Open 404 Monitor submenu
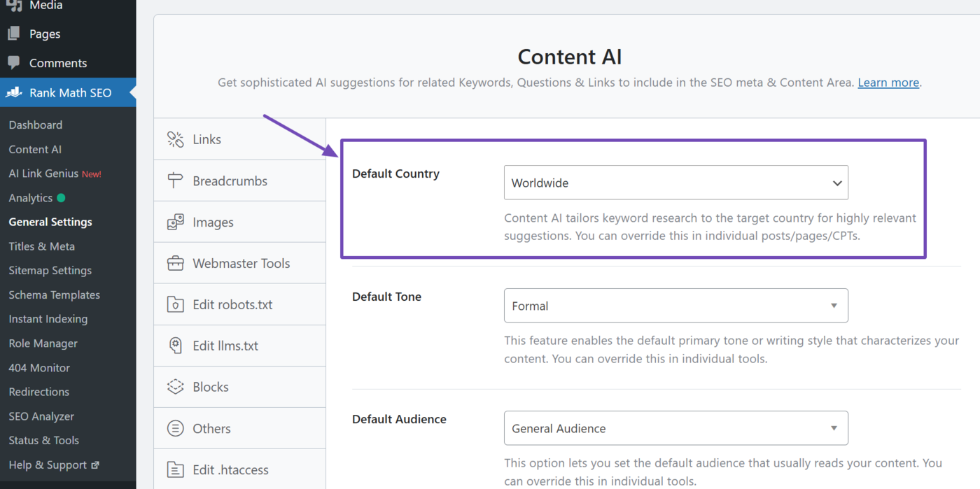Viewport: 980px width, 489px height. pos(39,367)
